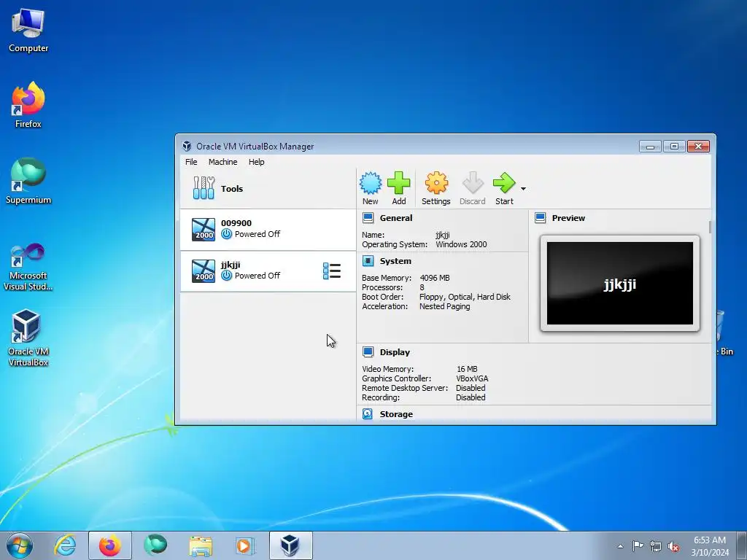Select the 009900 virtual machine
Screen dimensions: 747x560
pos(268,230)
